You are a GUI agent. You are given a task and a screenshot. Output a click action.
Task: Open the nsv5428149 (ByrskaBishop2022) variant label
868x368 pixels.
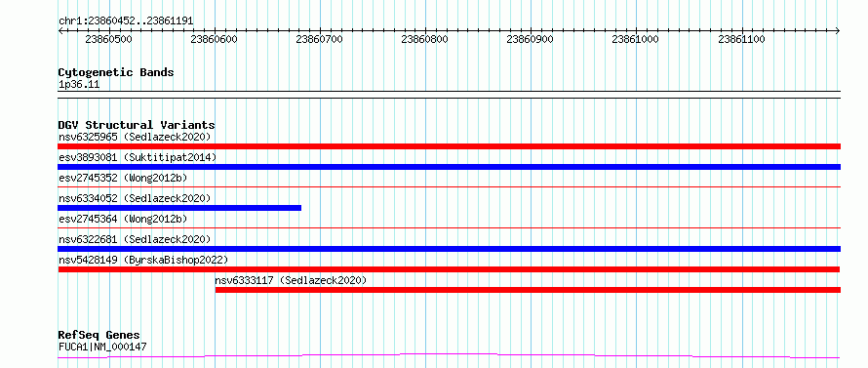point(143,260)
